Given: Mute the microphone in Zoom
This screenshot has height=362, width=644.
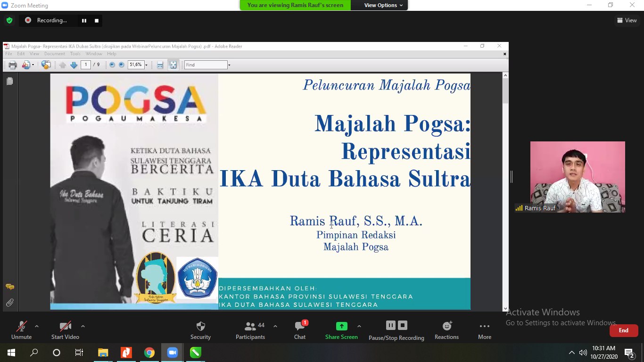Looking at the screenshot, I should pos(21,329).
